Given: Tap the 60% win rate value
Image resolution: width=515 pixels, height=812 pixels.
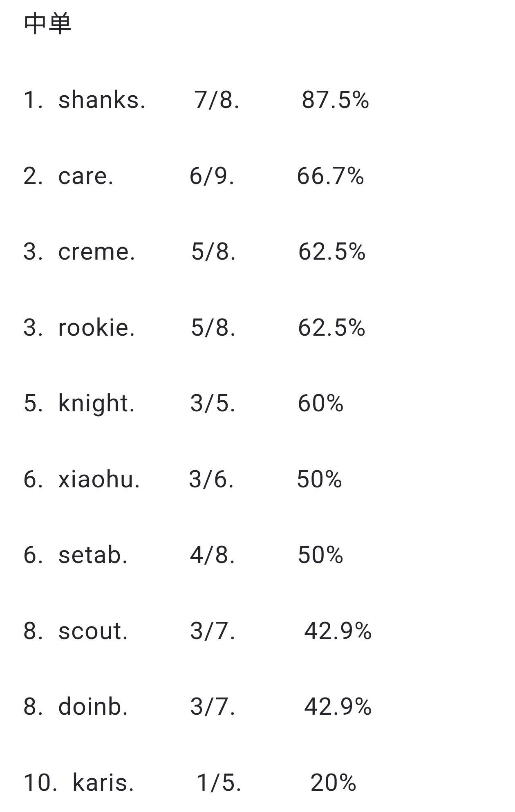Looking at the screenshot, I should pos(321,404).
